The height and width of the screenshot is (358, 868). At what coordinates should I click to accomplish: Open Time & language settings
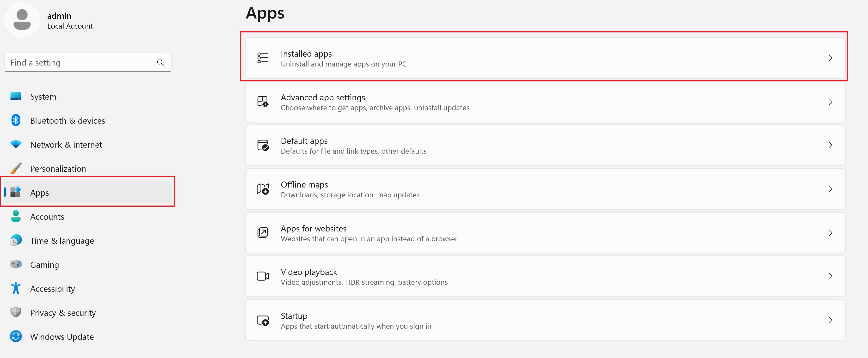coord(62,240)
